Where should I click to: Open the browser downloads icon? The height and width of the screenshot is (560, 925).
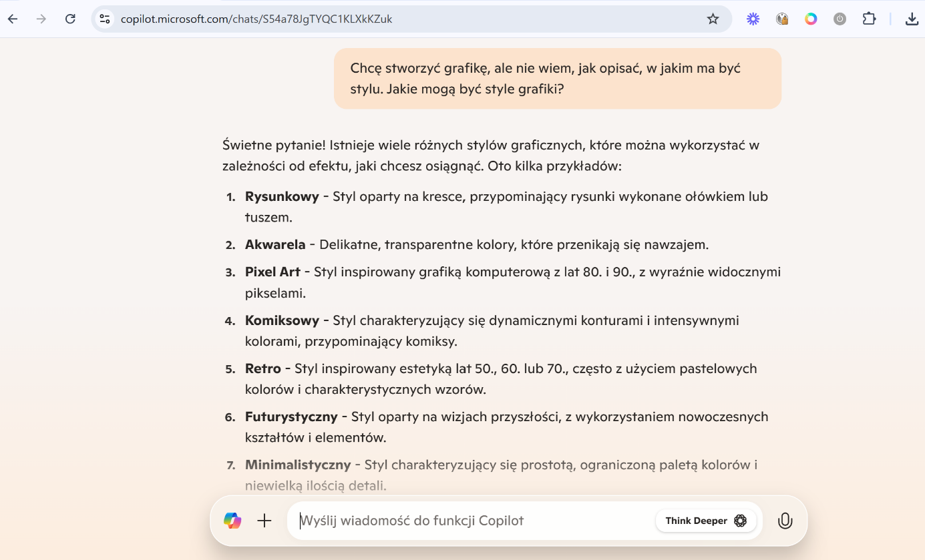pyautogui.click(x=912, y=19)
